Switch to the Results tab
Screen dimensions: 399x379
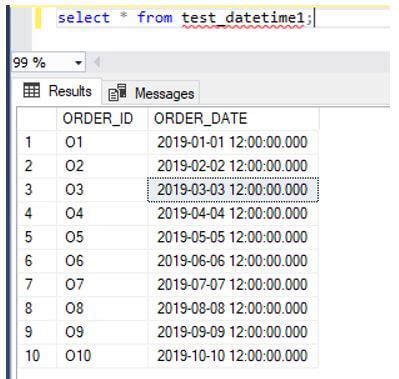(57, 91)
